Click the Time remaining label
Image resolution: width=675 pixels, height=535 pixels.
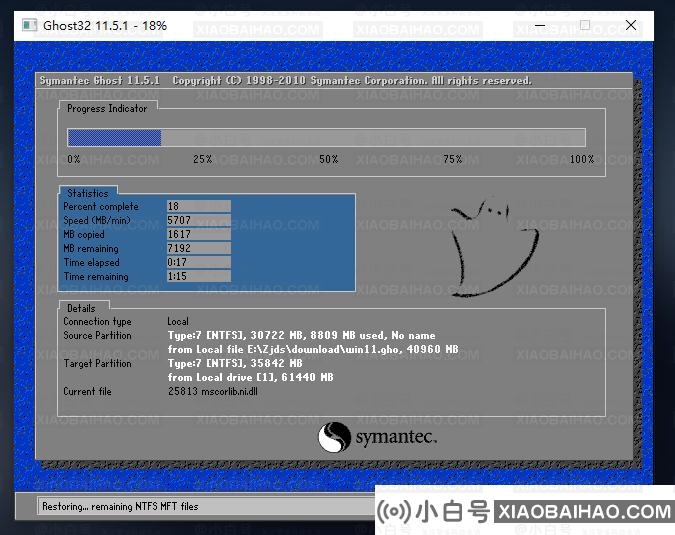pyautogui.click(x=96, y=277)
